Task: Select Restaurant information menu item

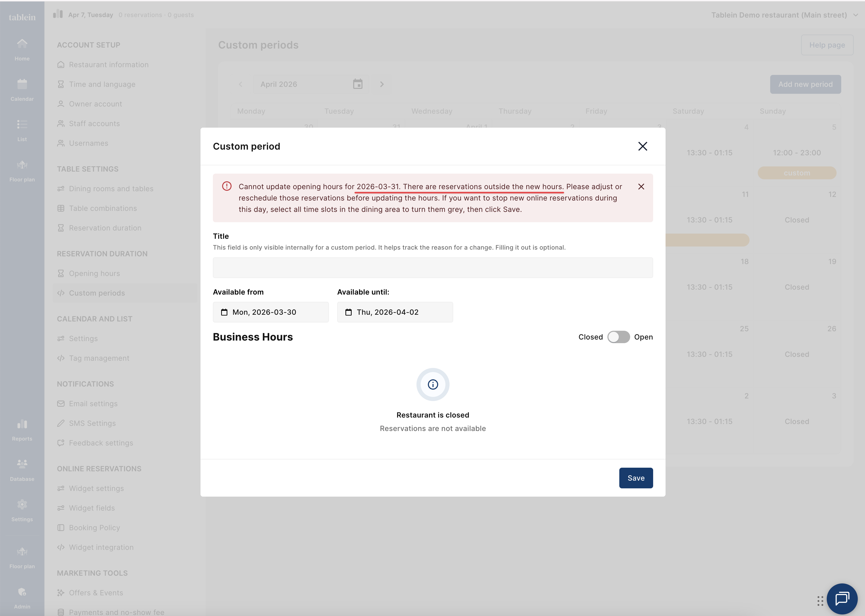Action: [x=109, y=65]
